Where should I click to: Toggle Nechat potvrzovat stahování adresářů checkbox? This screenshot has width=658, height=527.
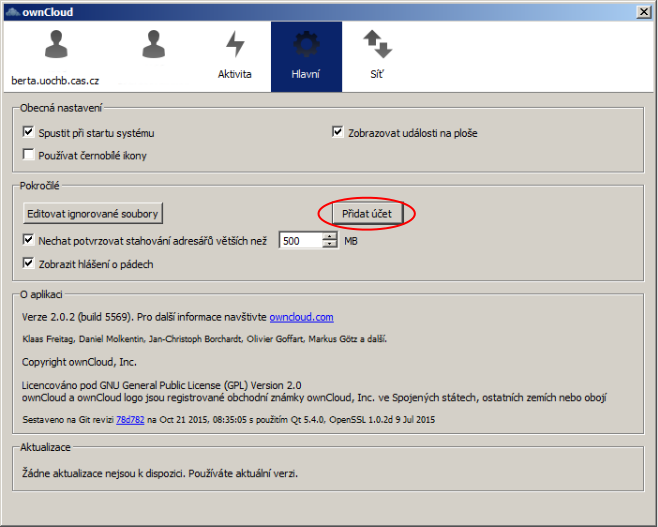(29, 240)
